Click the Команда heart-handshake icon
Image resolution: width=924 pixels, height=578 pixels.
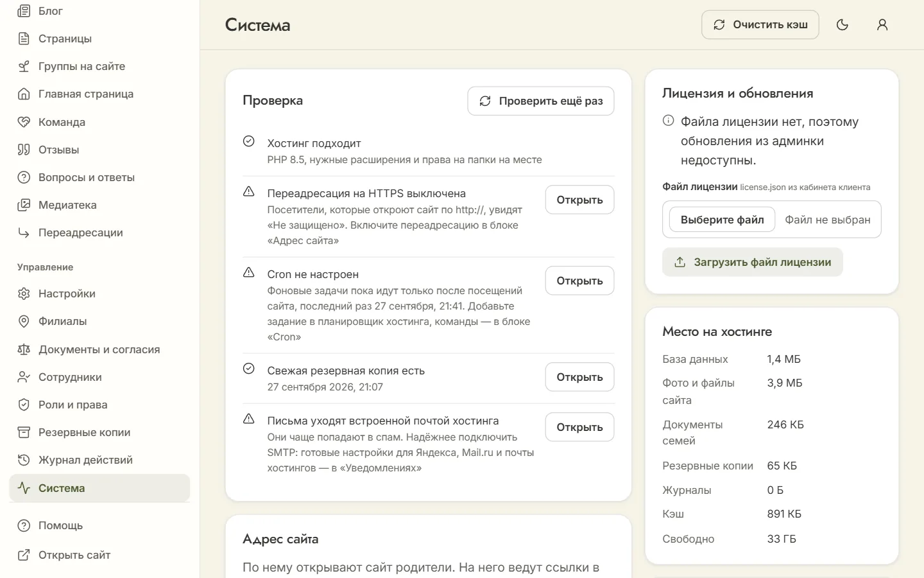(x=24, y=122)
